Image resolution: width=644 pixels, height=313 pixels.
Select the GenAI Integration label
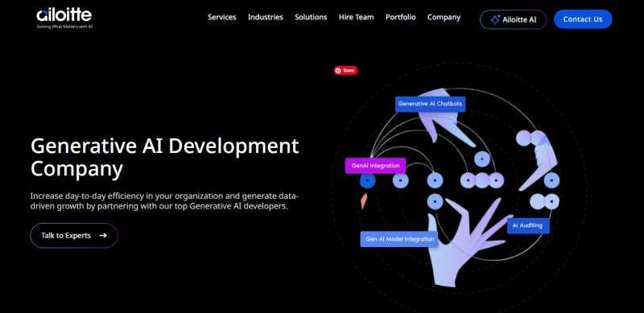coord(375,166)
